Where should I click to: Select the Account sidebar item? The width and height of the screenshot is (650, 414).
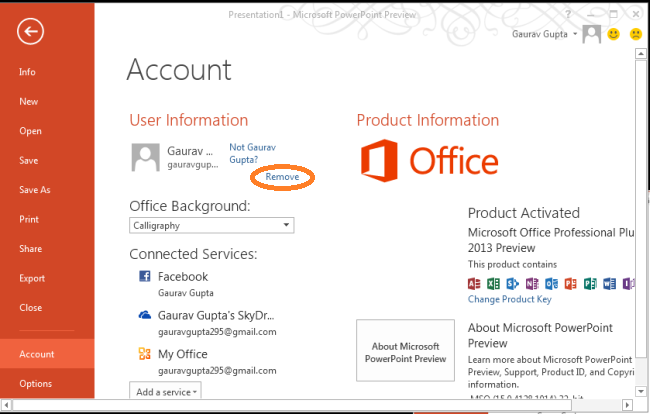pyautogui.click(x=47, y=354)
